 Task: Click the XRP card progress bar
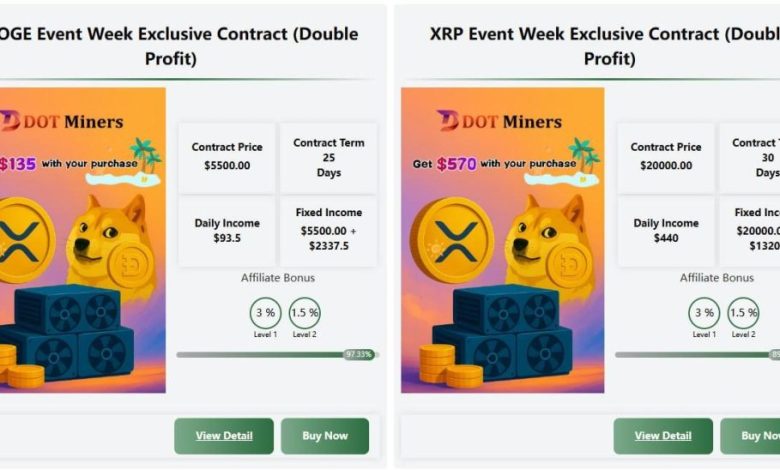point(697,355)
